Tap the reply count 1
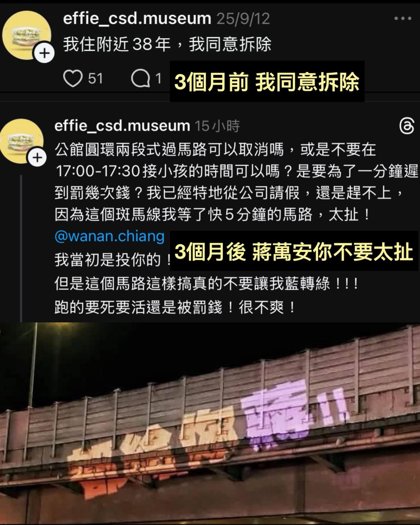Screen dimensions: 420x525 [x=159, y=78]
